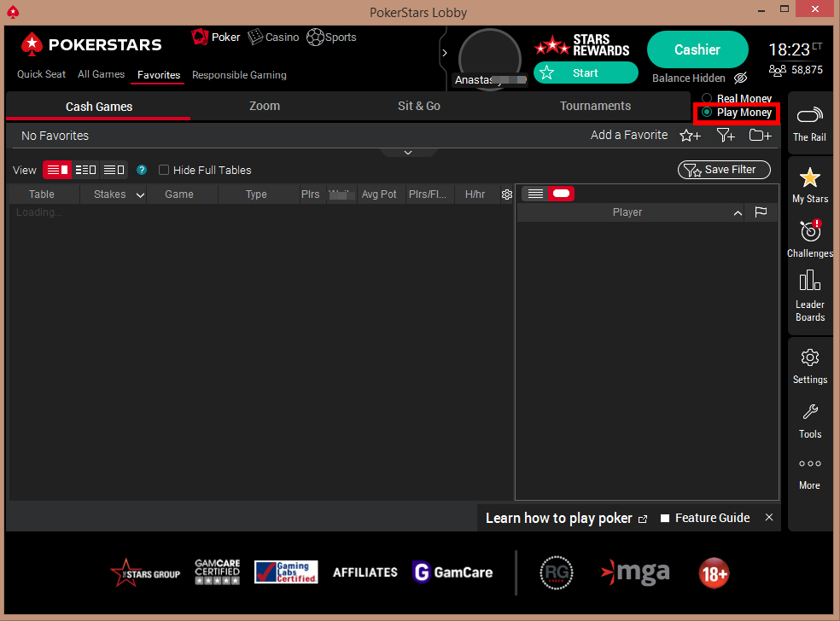Image resolution: width=840 pixels, height=621 pixels.
Task: Click the GAMCARE CERTIFIED badge
Action: point(217,572)
